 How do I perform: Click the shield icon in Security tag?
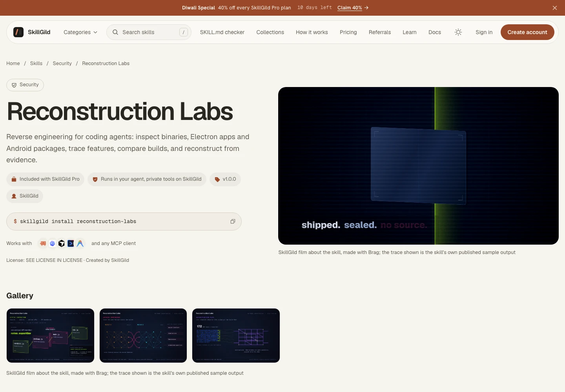tap(14, 85)
